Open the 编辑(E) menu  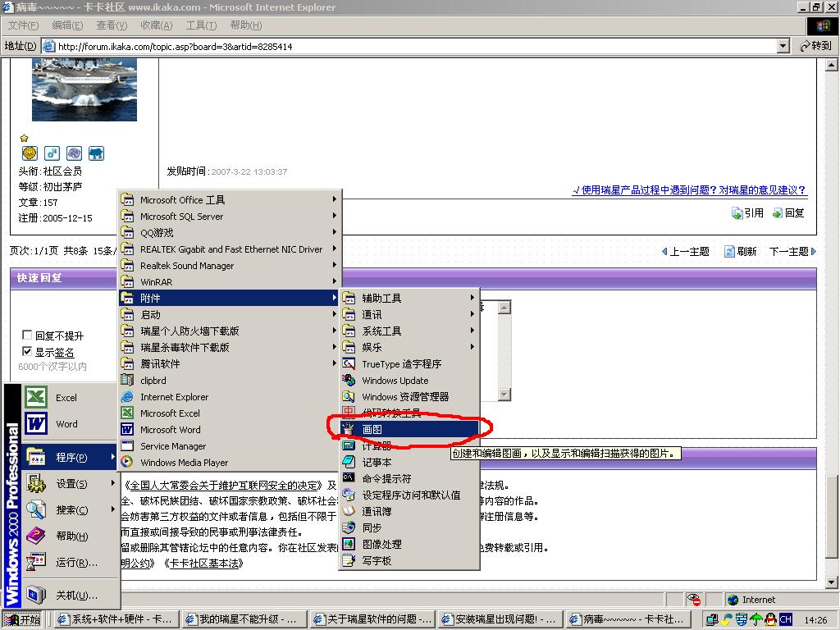tap(67, 25)
